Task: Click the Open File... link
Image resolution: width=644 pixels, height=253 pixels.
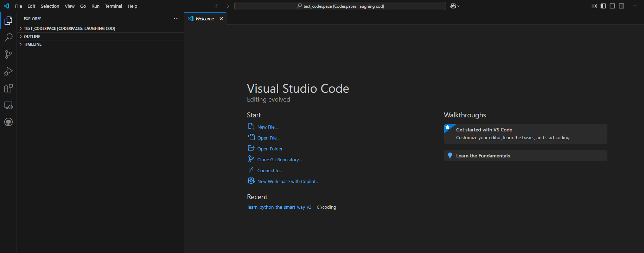Action: pos(268,138)
